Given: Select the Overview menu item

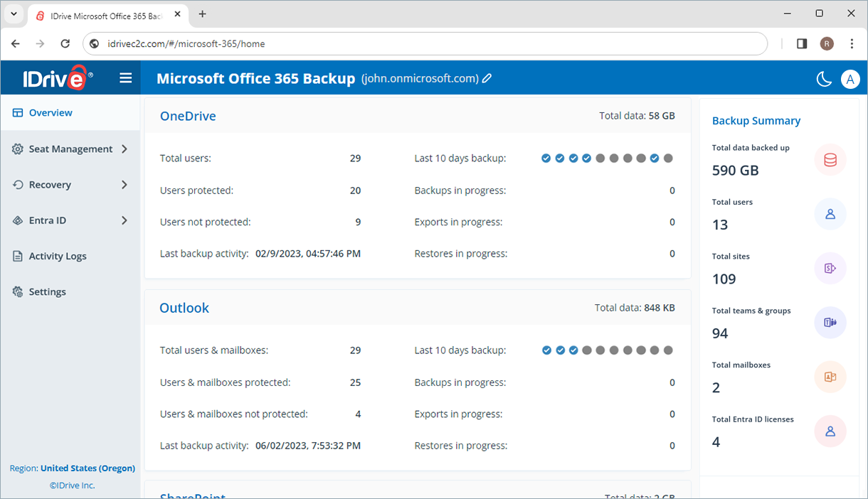Looking at the screenshot, I should 70,113.
